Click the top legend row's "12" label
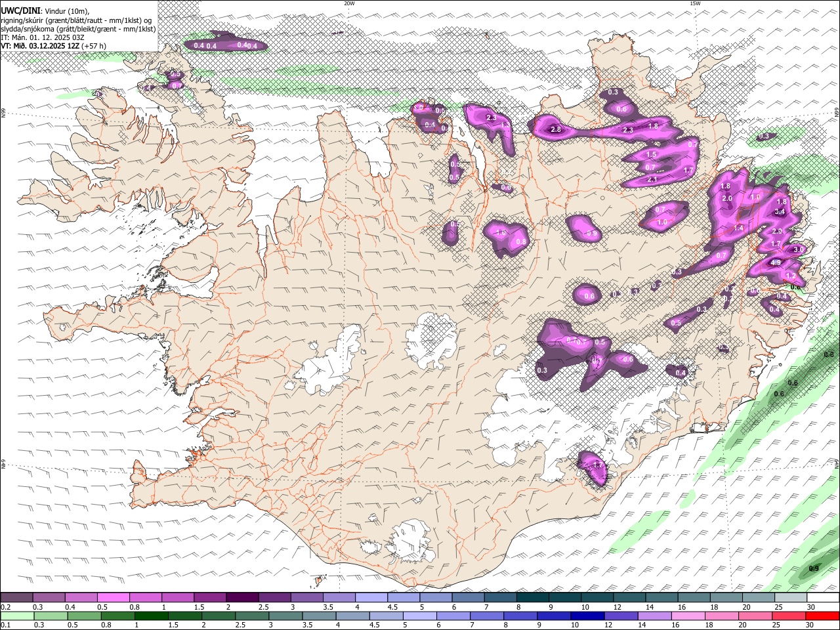840x630 pixels. [617, 607]
